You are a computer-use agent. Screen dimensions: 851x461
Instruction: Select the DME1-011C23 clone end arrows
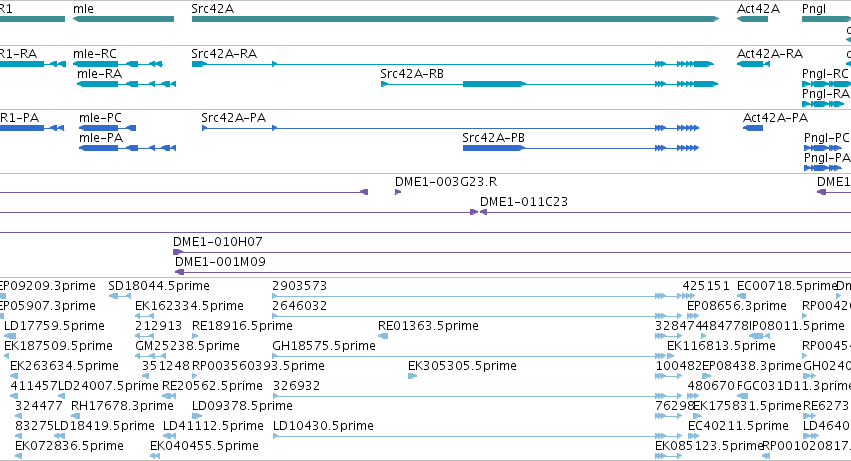coord(478,212)
